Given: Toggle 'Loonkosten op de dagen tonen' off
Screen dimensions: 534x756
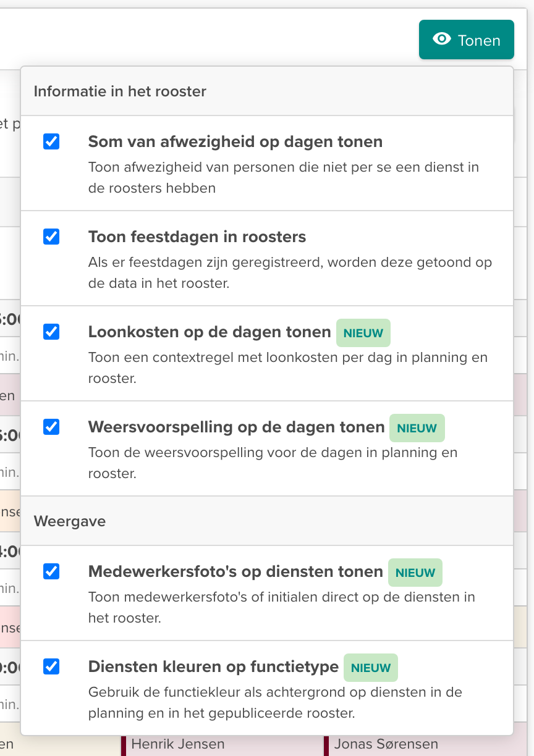Looking at the screenshot, I should pos(52,332).
